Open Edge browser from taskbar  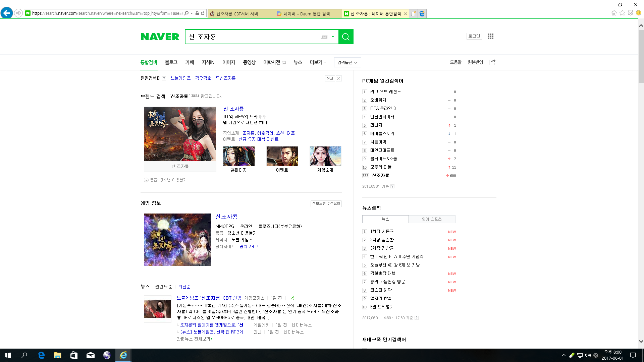point(41,355)
